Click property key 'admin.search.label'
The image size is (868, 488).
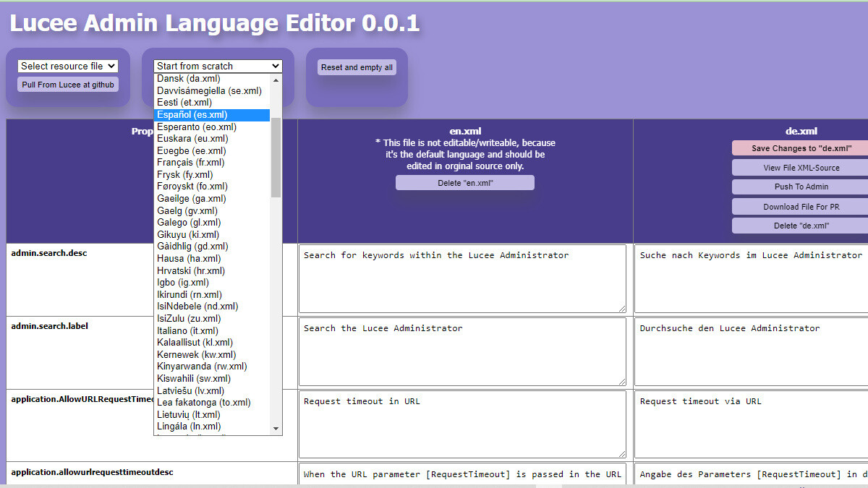49,326
